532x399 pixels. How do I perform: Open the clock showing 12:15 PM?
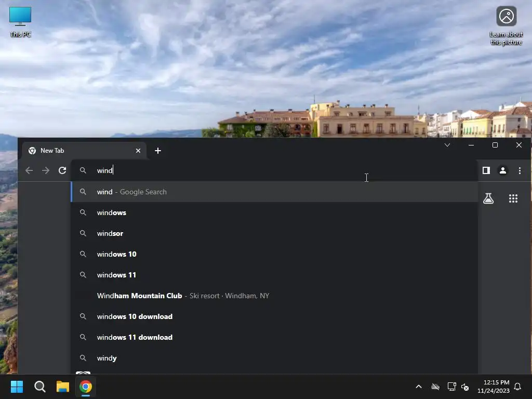pyautogui.click(x=494, y=387)
